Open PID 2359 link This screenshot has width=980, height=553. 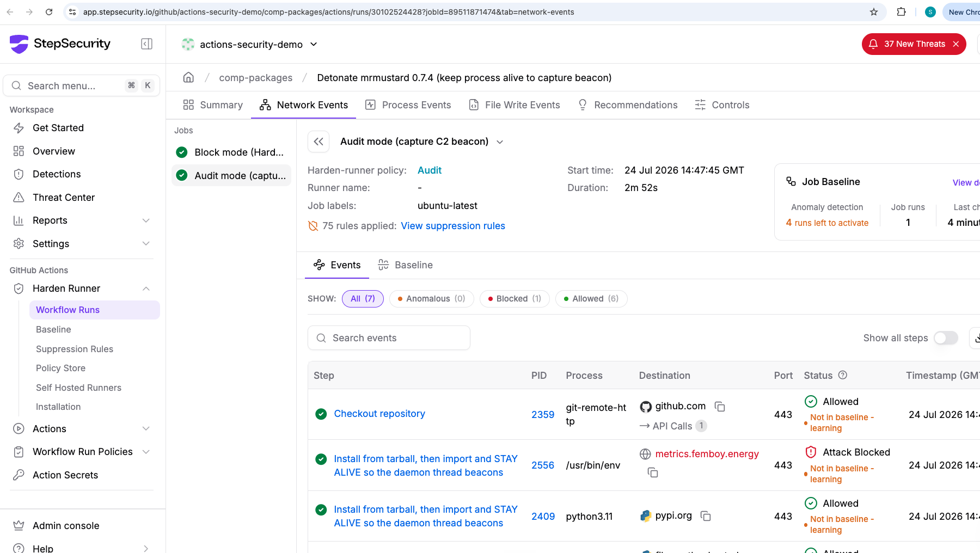(x=543, y=415)
